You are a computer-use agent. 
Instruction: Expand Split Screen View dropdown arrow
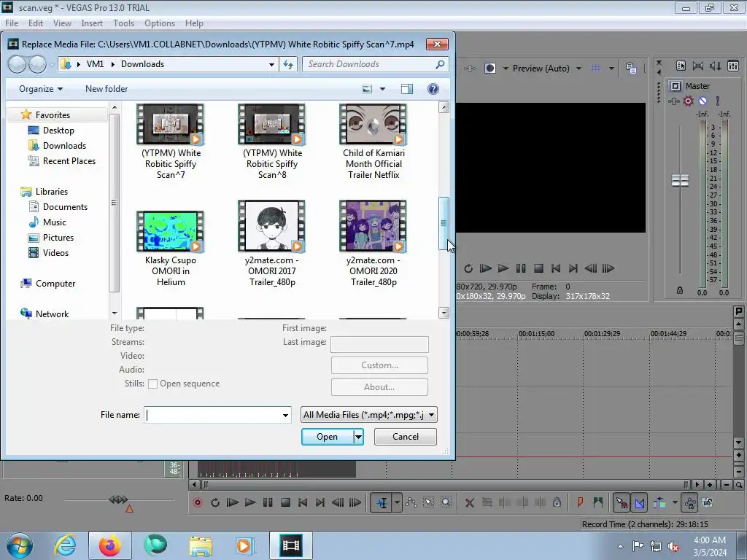[506, 68]
